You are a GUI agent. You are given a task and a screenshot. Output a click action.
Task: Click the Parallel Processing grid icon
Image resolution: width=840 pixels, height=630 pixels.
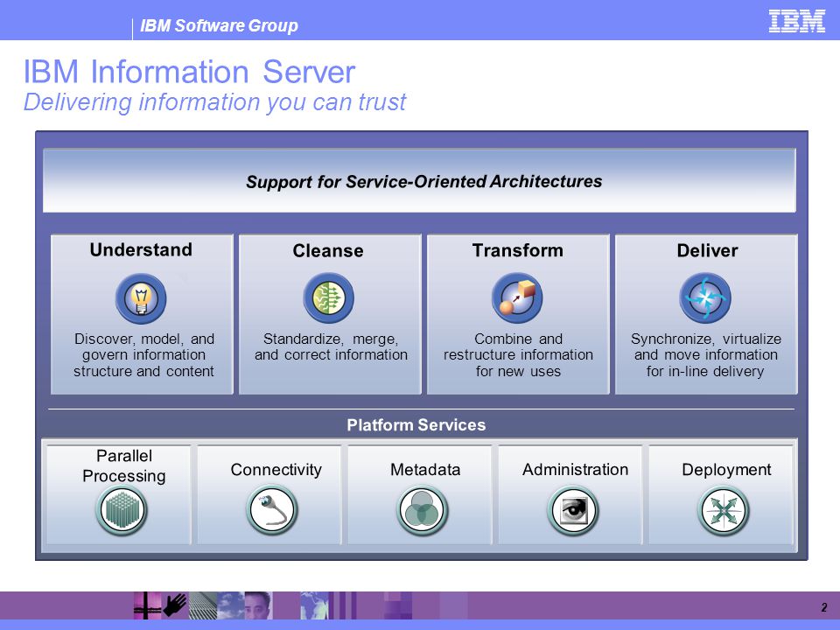[122, 510]
